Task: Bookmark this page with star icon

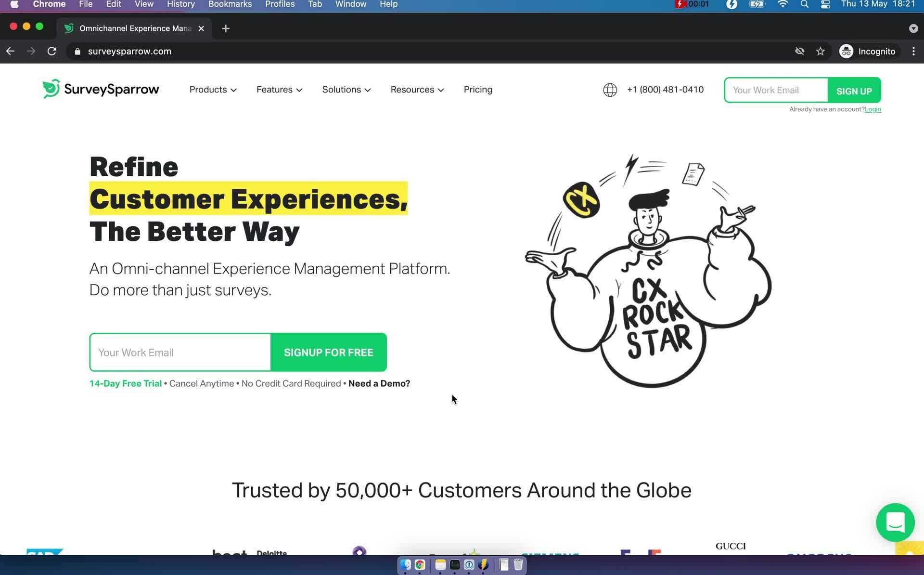Action: coord(821,51)
